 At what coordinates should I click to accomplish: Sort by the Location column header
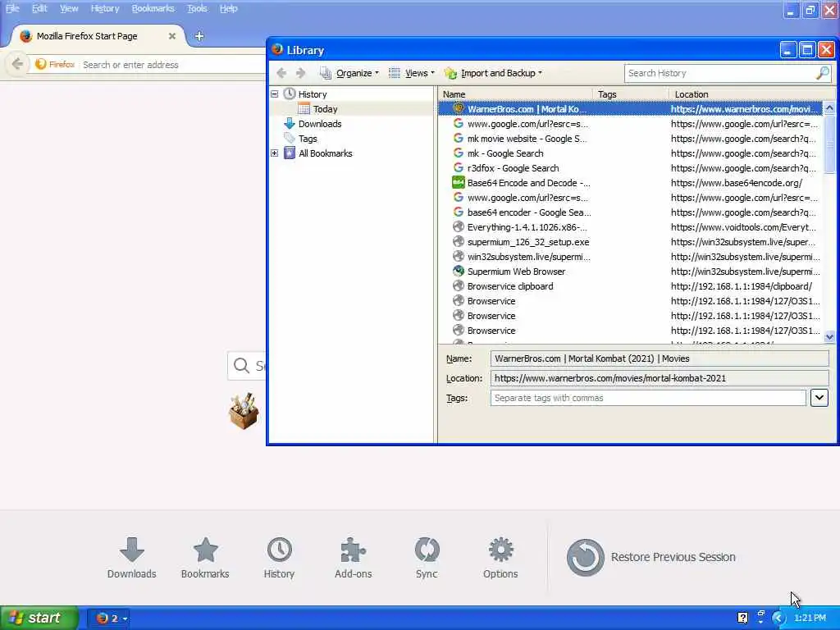pos(752,94)
